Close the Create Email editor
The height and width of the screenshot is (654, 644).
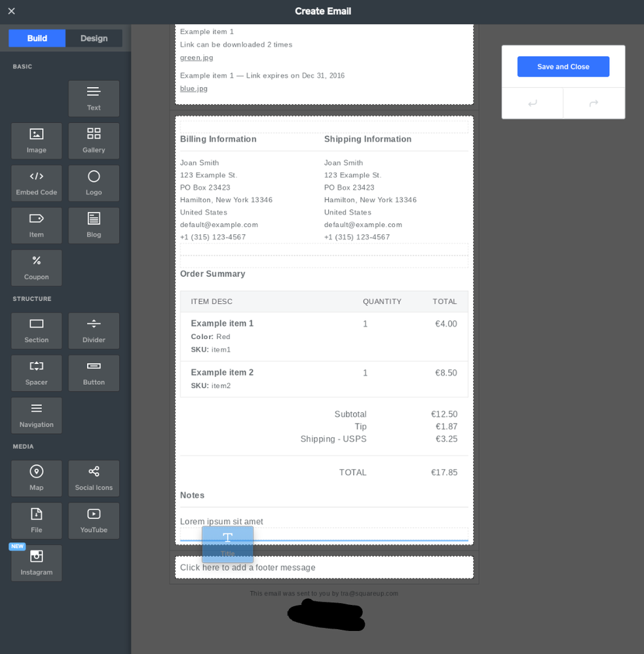(11, 11)
